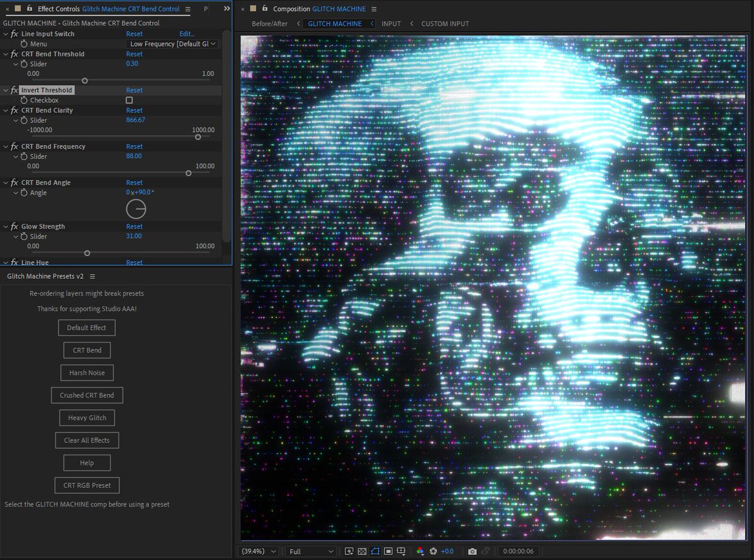Collapse the Glow Strength effect

[x=6, y=227]
